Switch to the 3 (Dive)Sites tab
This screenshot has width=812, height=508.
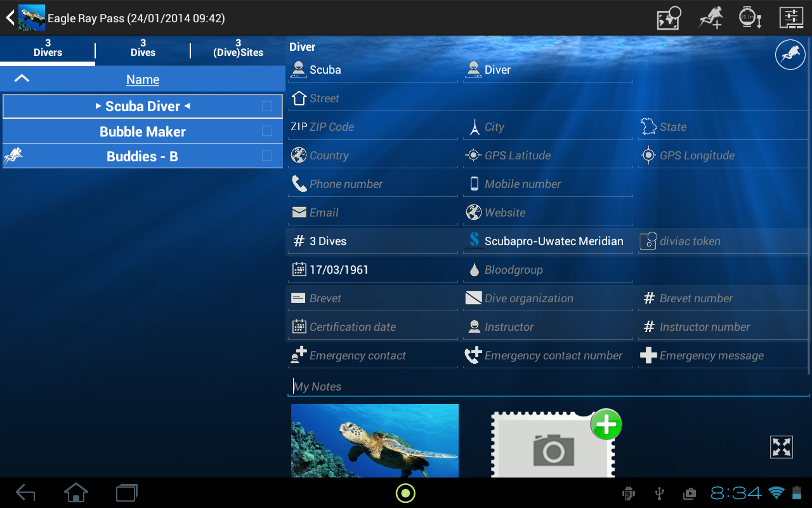click(x=238, y=48)
